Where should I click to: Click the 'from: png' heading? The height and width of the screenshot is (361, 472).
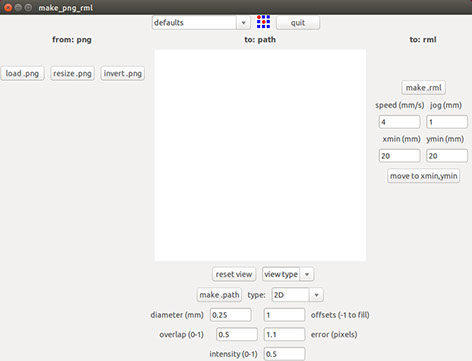coord(72,40)
